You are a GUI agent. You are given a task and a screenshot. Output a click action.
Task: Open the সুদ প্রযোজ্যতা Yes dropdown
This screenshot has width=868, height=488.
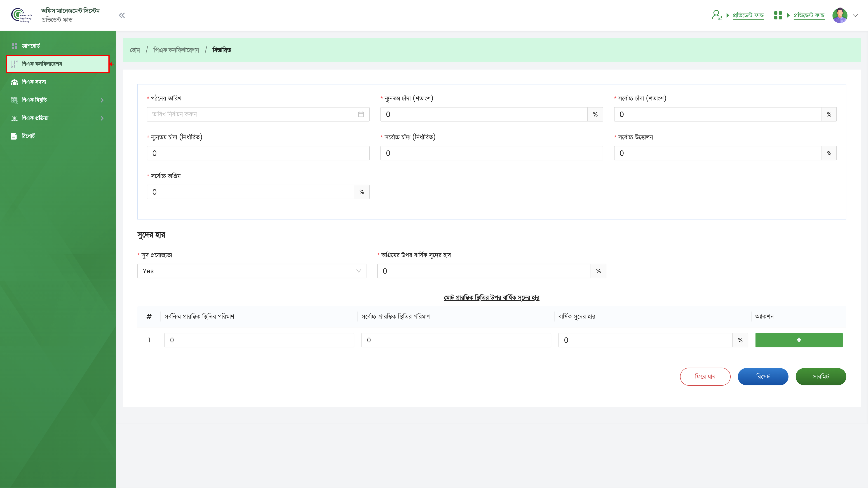click(252, 271)
